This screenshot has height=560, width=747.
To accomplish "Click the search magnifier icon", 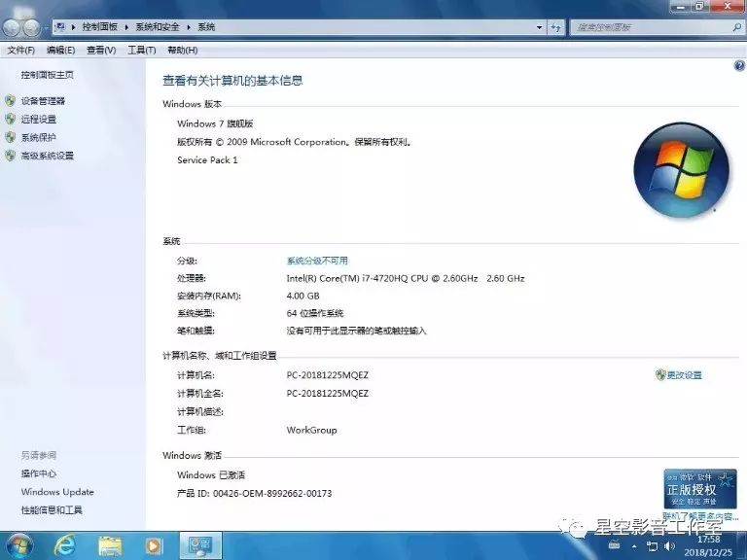I will (x=736, y=27).
